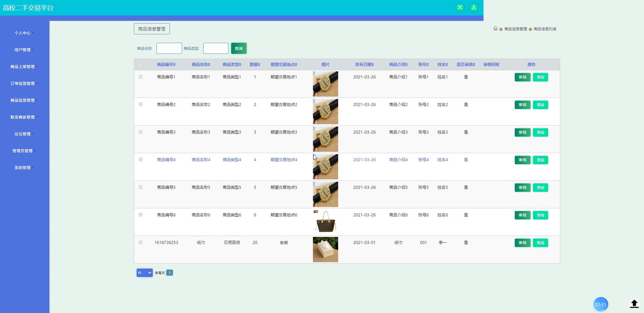This screenshot has height=313, width=644.
Task: Click the 商品名称 search input field
Action: tap(169, 48)
